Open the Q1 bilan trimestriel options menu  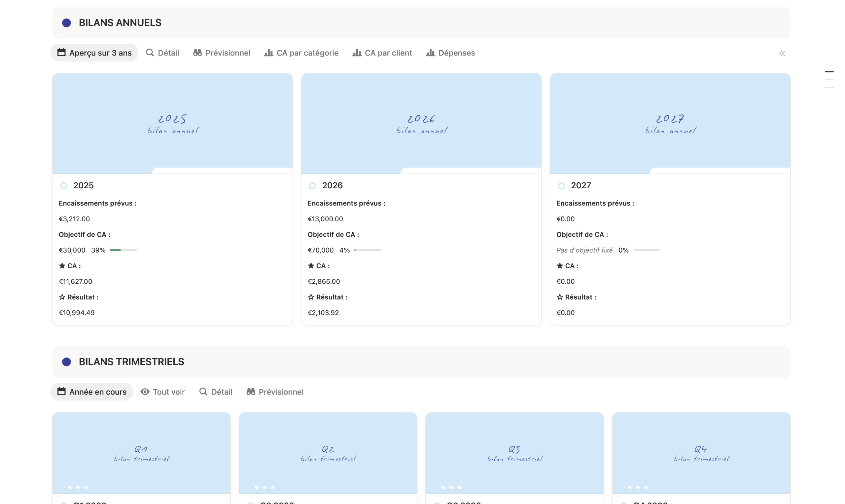click(78, 487)
